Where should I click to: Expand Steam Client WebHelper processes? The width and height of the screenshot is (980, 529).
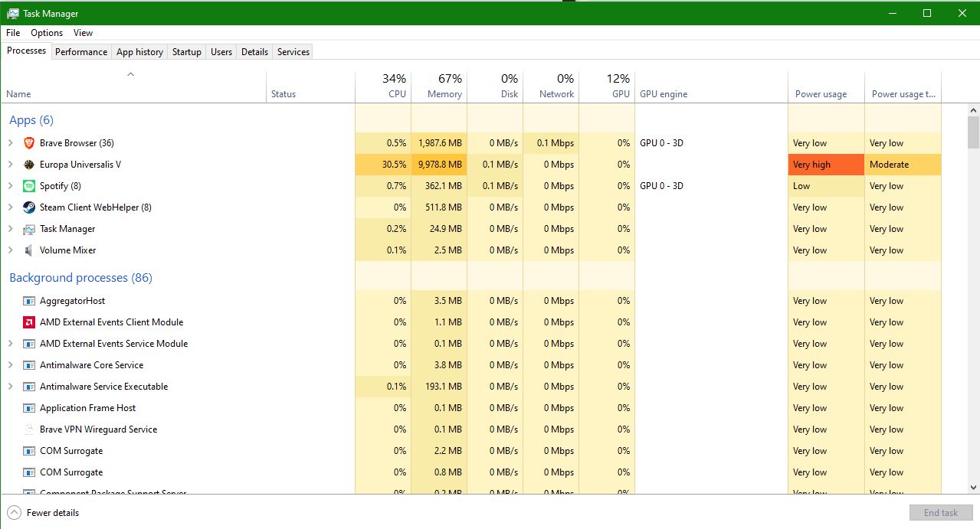click(x=10, y=207)
